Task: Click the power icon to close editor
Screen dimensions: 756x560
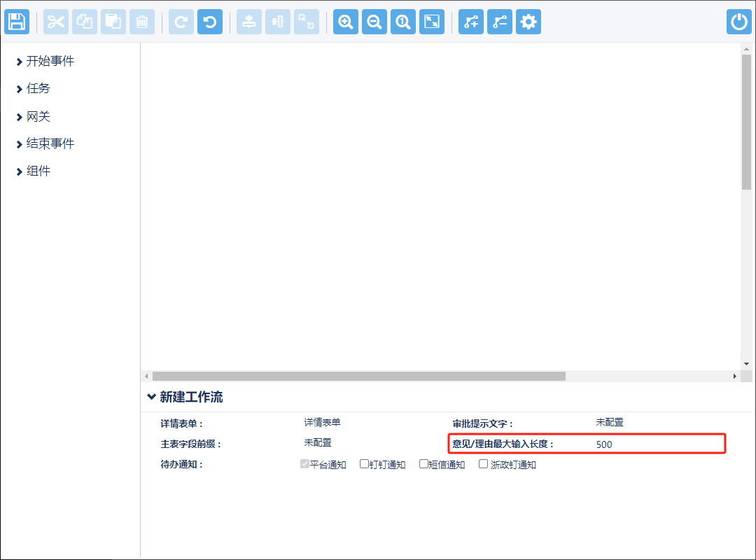Action: (x=738, y=22)
